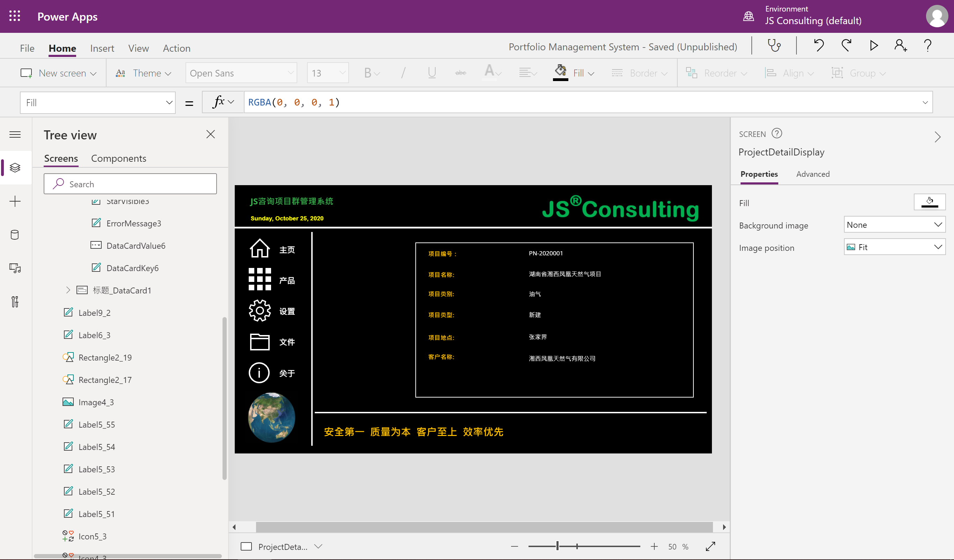The width and height of the screenshot is (954, 560).
Task: Click the info circle icon on canvas
Action: pyautogui.click(x=259, y=373)
